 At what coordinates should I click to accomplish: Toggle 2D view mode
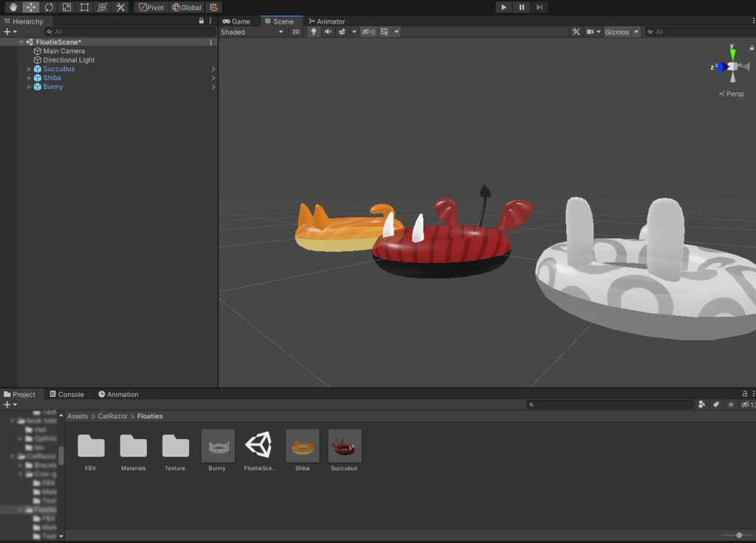pyautogui.click(x=295, y=32)
